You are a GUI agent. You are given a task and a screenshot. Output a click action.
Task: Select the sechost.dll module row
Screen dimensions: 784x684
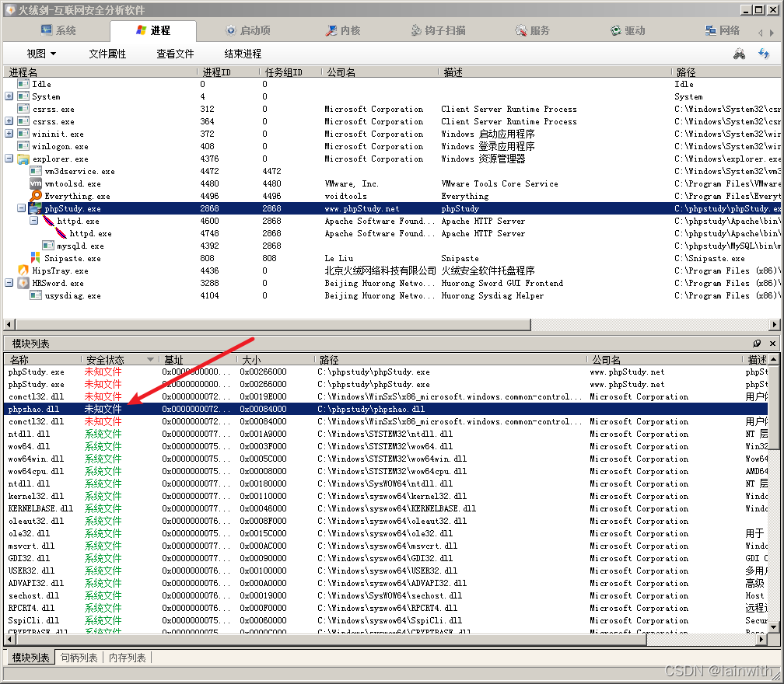(x=385, y=595)
